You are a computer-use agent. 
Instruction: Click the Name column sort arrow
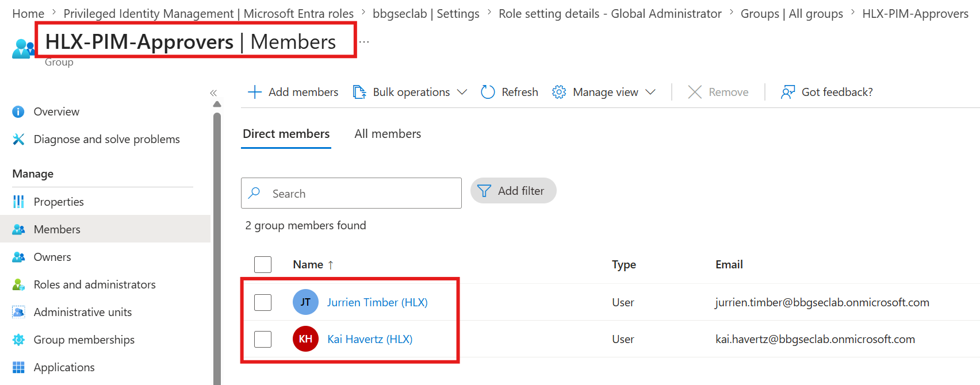click(x=331, y=265)
